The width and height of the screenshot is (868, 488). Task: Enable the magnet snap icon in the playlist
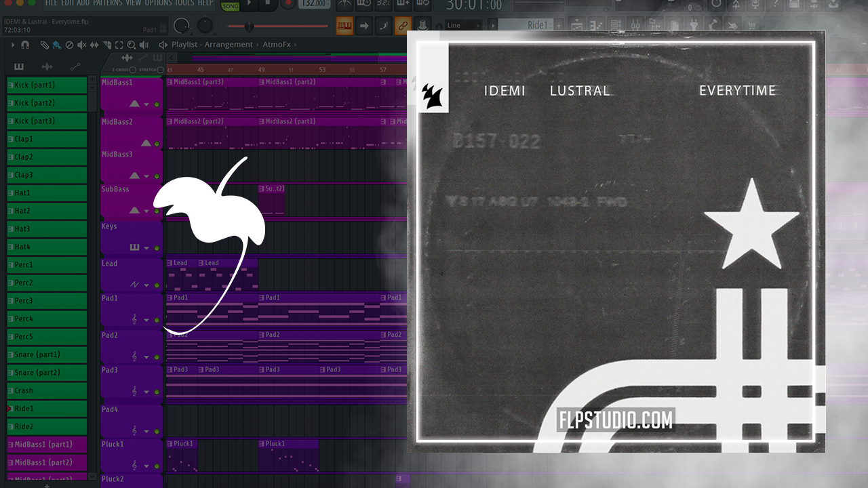pyautogui.click(x=25, y=45)
